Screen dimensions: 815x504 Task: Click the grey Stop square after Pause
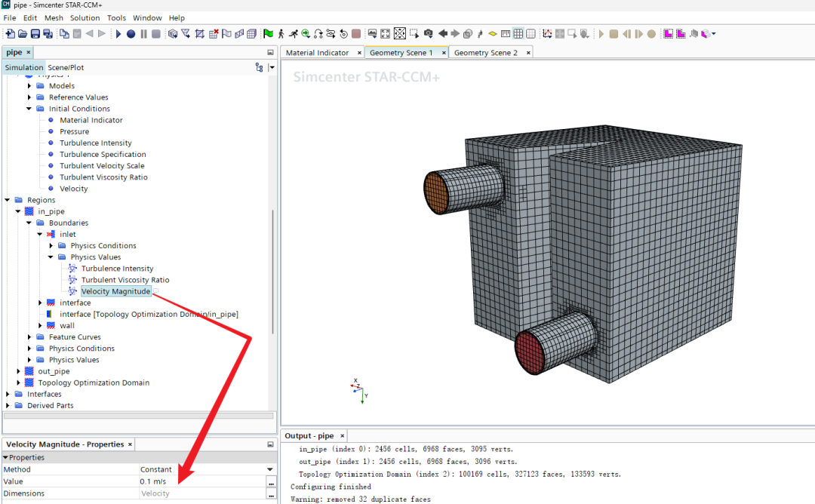156,34
